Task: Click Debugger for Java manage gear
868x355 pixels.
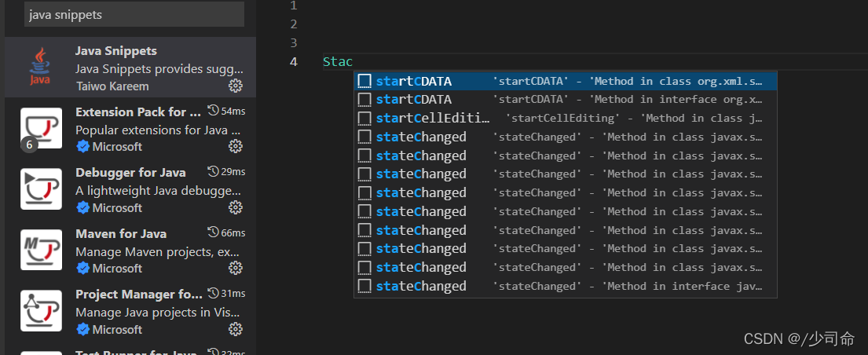Action: click(235, 207)
